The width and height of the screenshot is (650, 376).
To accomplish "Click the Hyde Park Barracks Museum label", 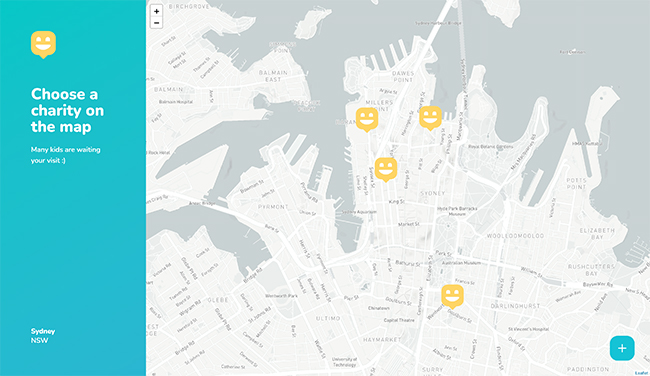I will (457, 211).
